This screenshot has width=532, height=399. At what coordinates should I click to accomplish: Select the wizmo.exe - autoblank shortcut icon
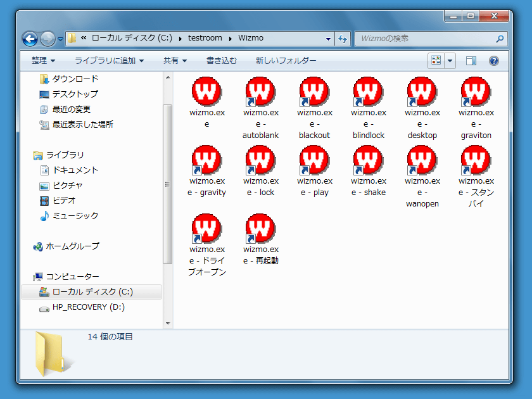(260, 91)
